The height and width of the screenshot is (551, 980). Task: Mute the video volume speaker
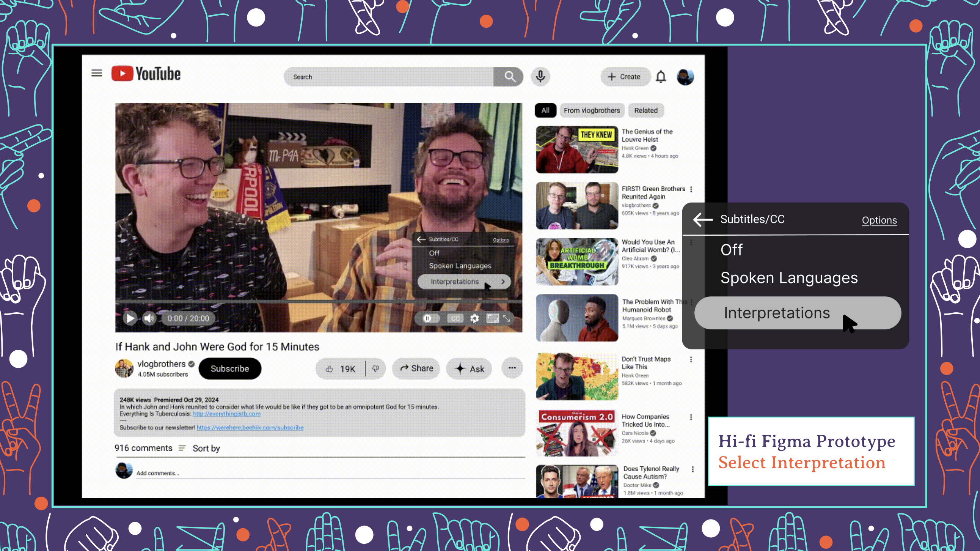[149, 318]
